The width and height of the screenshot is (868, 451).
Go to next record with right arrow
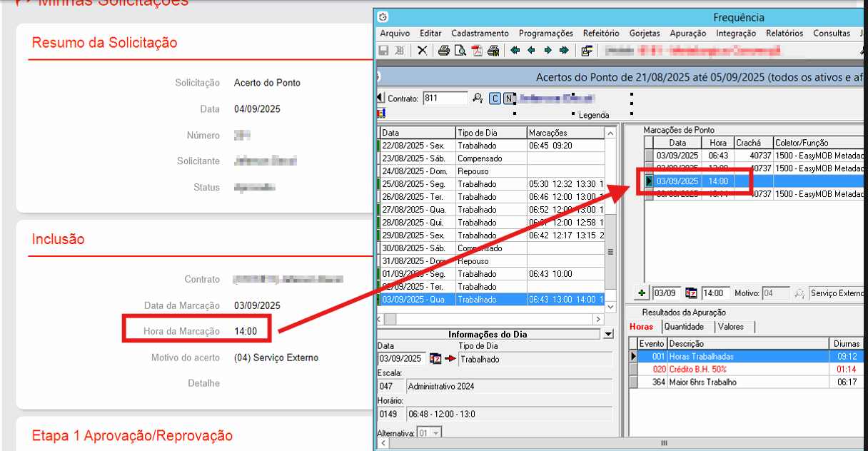[x=547, y=51]
